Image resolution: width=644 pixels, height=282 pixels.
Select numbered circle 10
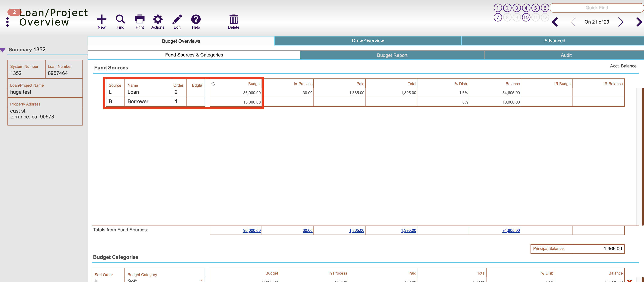point(526,17)
